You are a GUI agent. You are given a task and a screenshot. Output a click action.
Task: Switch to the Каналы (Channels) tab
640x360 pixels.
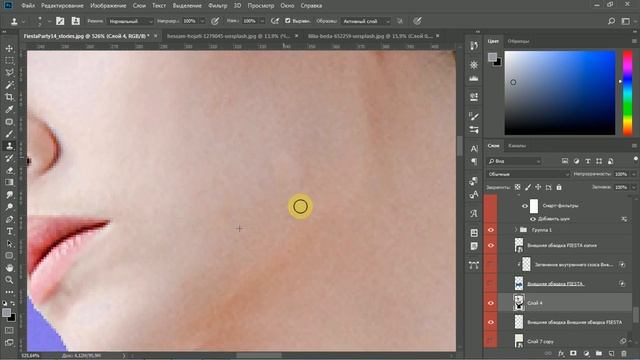coord(517,146)
